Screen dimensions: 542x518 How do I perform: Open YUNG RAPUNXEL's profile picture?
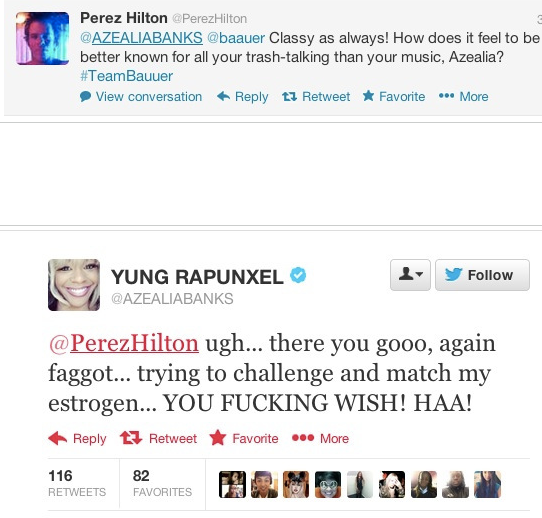74,285
